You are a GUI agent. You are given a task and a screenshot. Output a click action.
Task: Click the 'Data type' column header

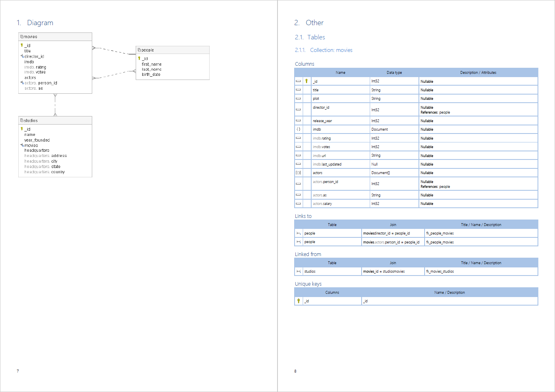pos(394,73)
